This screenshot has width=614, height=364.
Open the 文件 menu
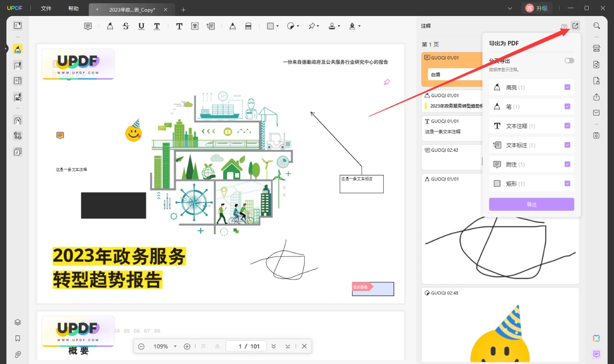click(x=46, y=9)
